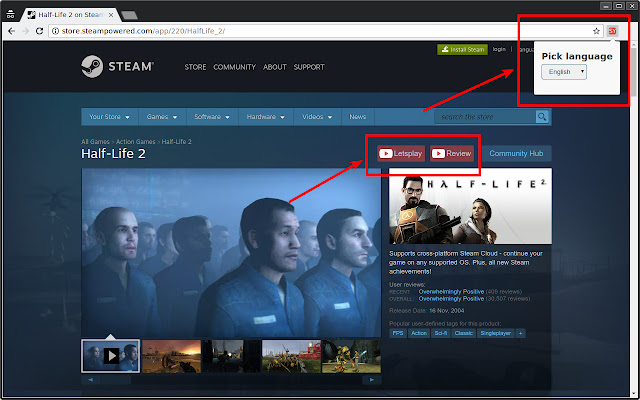Image resolution: width=640 pixels, height=400 pixels.
Task: Go to STORE in top navigation
Action: (195, 67)
